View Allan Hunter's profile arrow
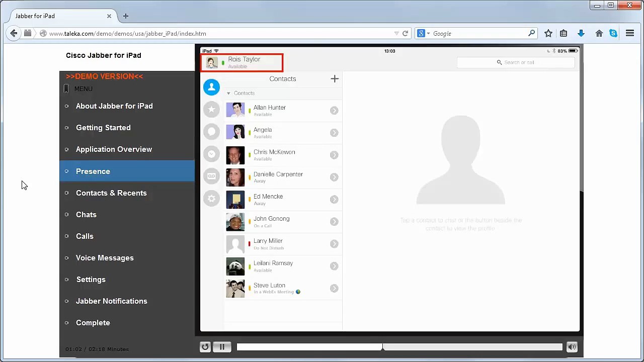This screenshot has height=362, width=644. (x=334, y=111)
